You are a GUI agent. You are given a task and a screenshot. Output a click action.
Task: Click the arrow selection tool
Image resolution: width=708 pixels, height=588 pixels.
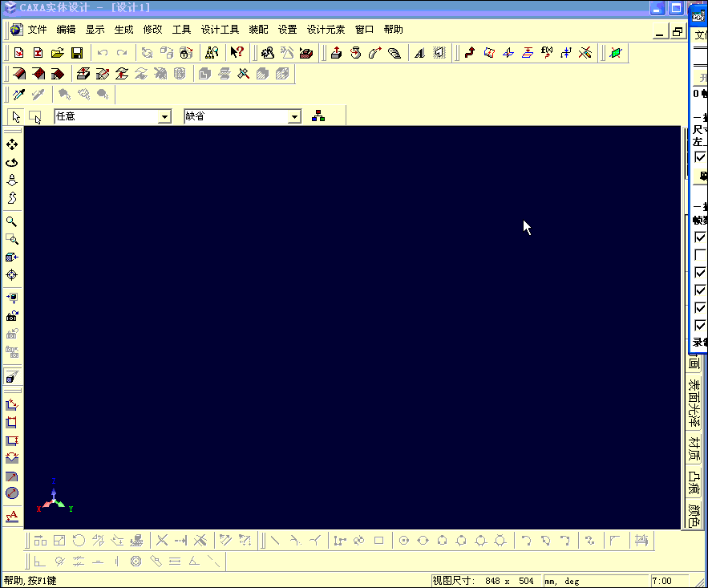(x=16, y=117)
